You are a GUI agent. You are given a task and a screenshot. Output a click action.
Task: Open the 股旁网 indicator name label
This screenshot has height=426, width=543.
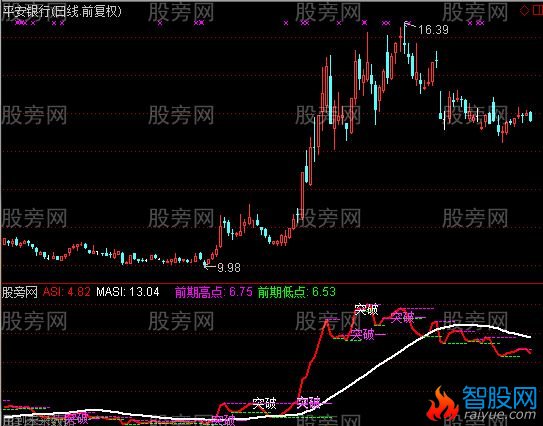(x=19, y=292)
